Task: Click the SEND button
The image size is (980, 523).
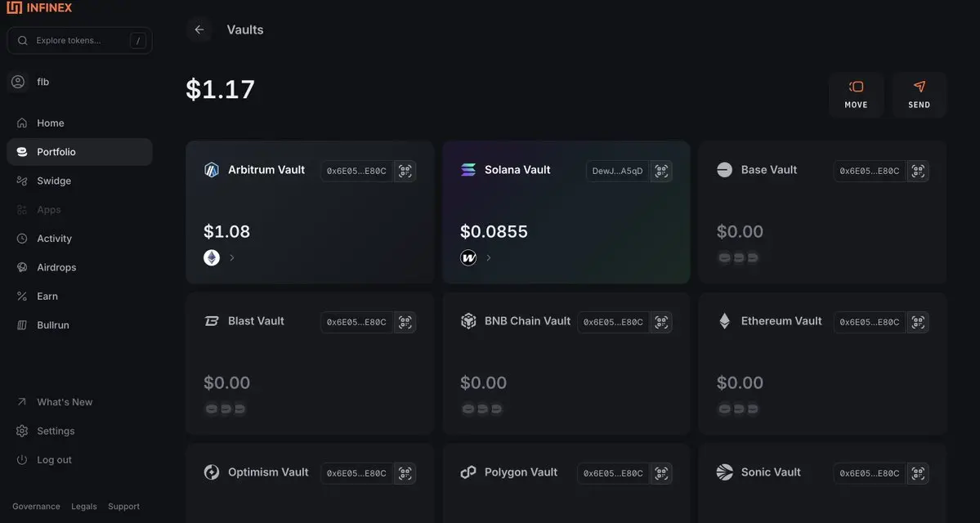Action: 919,95
